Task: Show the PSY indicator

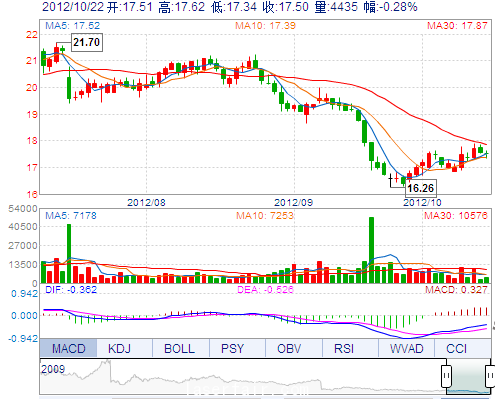Action: tap(232, 348)
